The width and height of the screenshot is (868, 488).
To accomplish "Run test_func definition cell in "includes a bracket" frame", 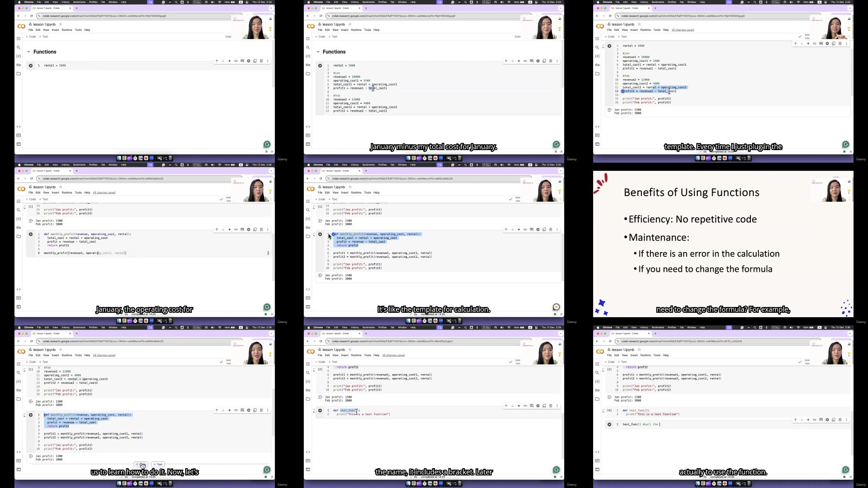I will 320,411.
